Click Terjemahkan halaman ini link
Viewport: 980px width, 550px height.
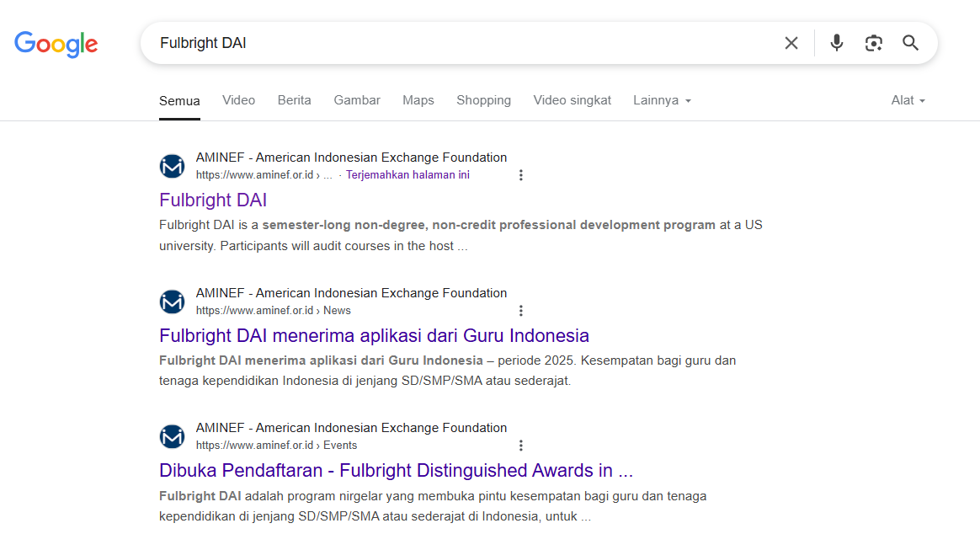click(407, 175)
